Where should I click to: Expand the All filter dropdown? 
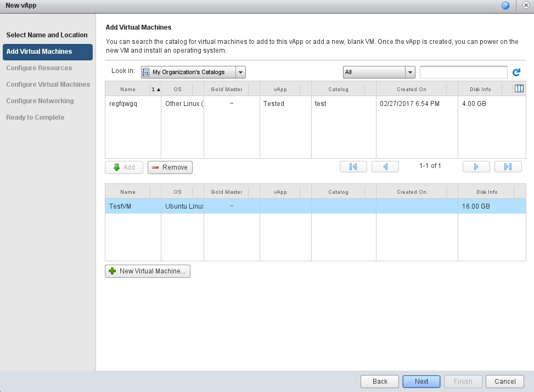pos(409,72)
